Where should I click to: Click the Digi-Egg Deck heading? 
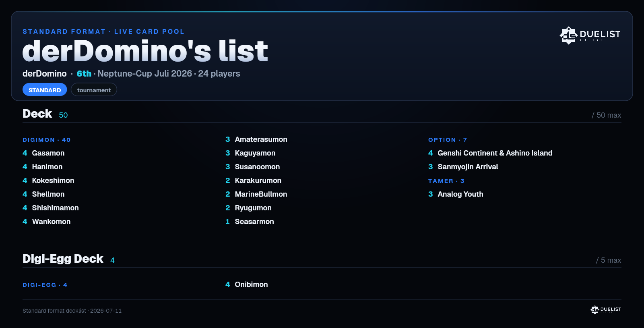(x=63, y=259)
